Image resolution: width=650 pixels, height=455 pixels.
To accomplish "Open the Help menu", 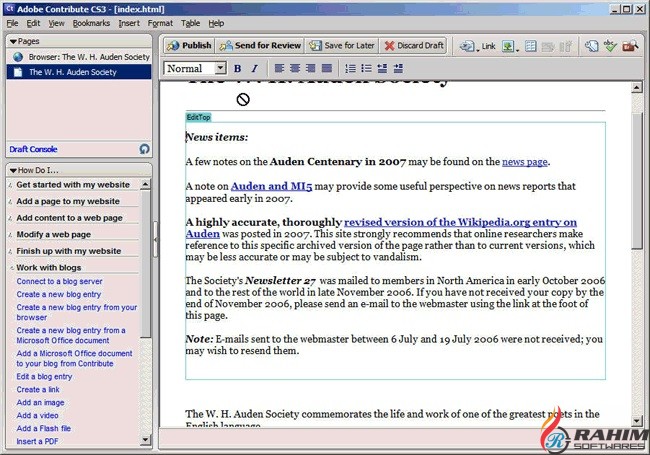I will coord(216,23).
